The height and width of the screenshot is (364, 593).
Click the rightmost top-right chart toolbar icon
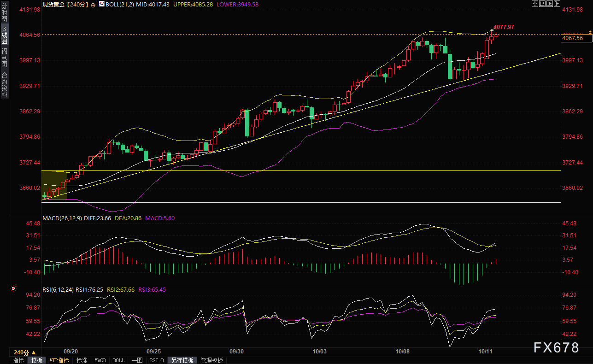(557, 4)
